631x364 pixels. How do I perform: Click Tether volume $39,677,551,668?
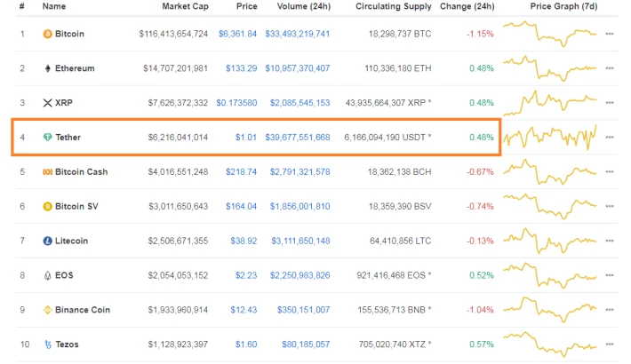point(298,138)
